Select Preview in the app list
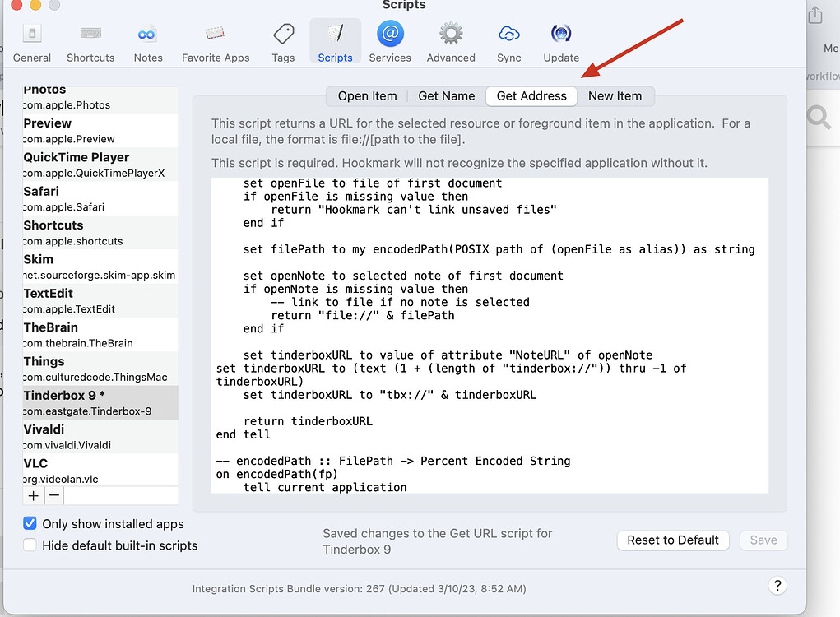This screenshot has height=617, width=840. point(100,130)
